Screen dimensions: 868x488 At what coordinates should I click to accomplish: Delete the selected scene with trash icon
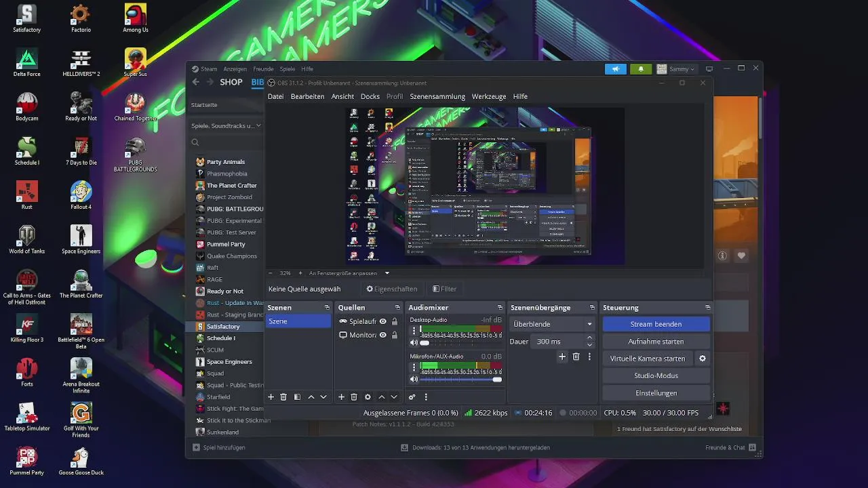(284, 397)
